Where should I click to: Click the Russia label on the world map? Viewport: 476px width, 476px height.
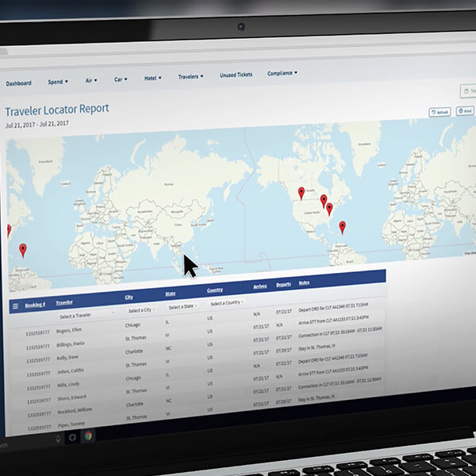pyautogui.click(x=169, y=184)
